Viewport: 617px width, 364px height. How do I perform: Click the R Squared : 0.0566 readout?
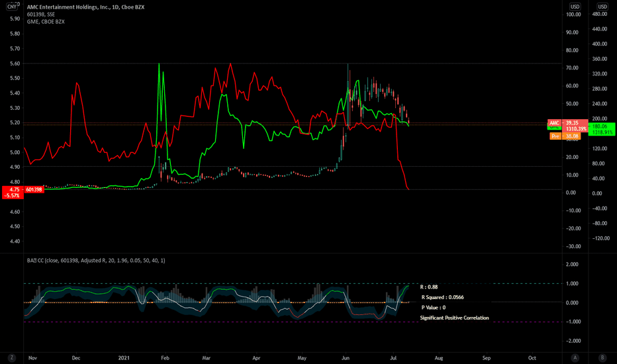[442, 297]
